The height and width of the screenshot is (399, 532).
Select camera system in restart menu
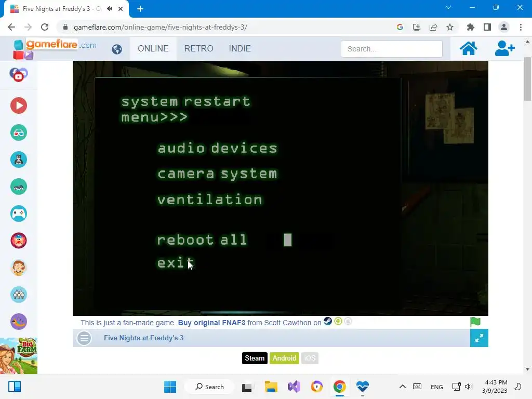tap(217, 174)
